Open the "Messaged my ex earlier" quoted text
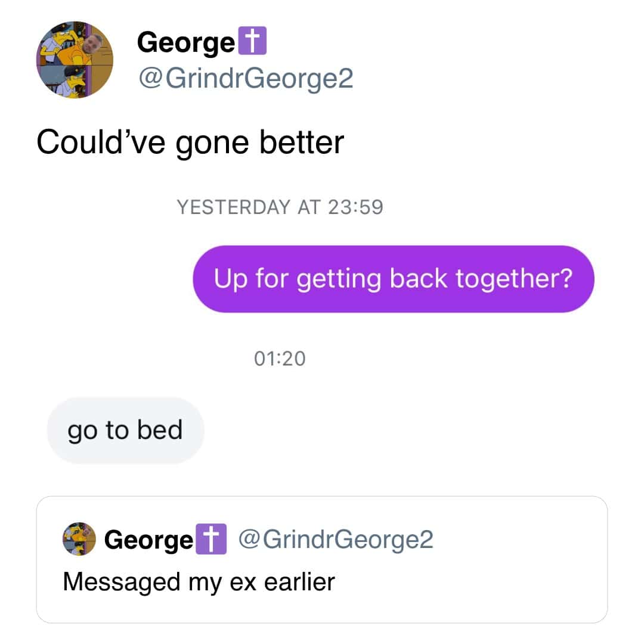This screenshot has height=644, width=644. [x=199, y=581]
